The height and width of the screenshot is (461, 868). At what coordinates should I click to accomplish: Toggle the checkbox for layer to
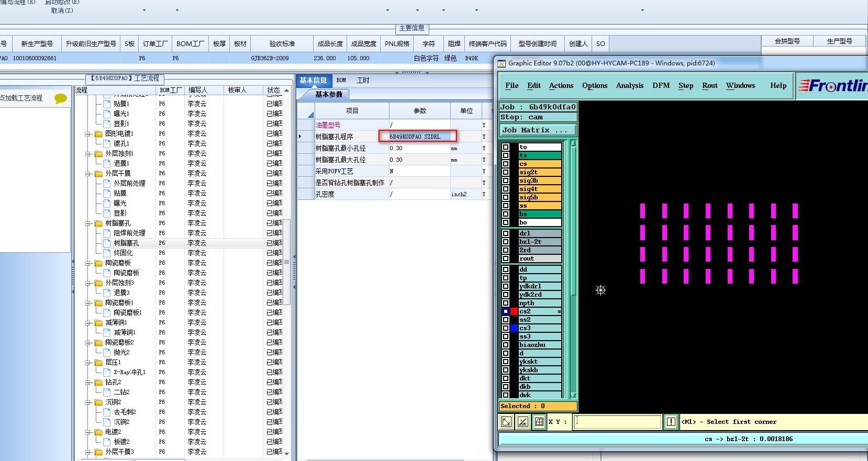506,147
